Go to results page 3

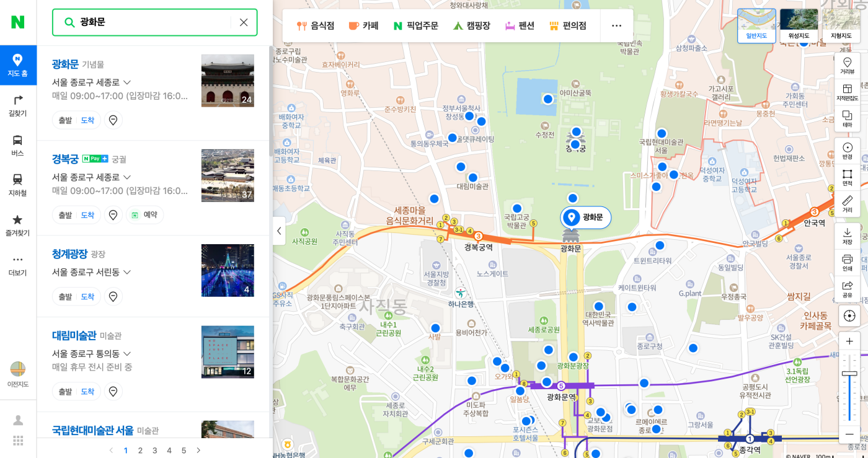coord(154,451)
